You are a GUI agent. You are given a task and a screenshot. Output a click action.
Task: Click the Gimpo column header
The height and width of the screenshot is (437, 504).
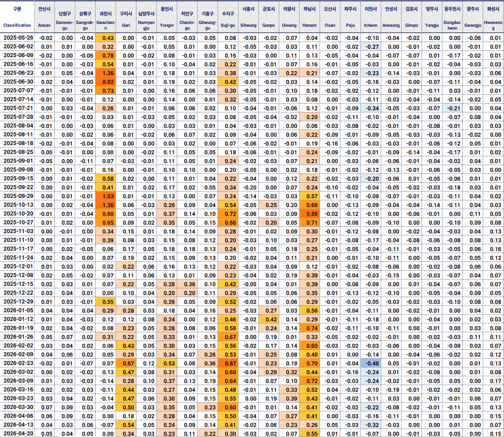(412, 17)
